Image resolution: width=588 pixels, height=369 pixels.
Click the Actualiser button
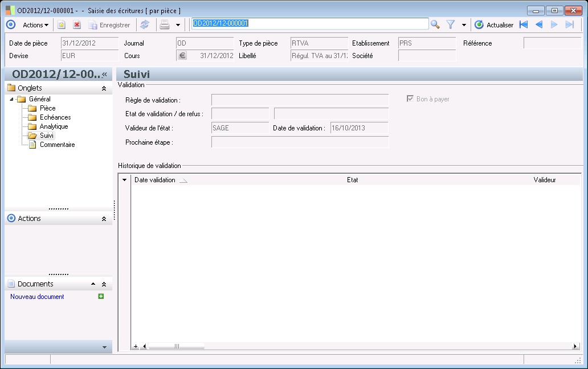click(494, 25)
